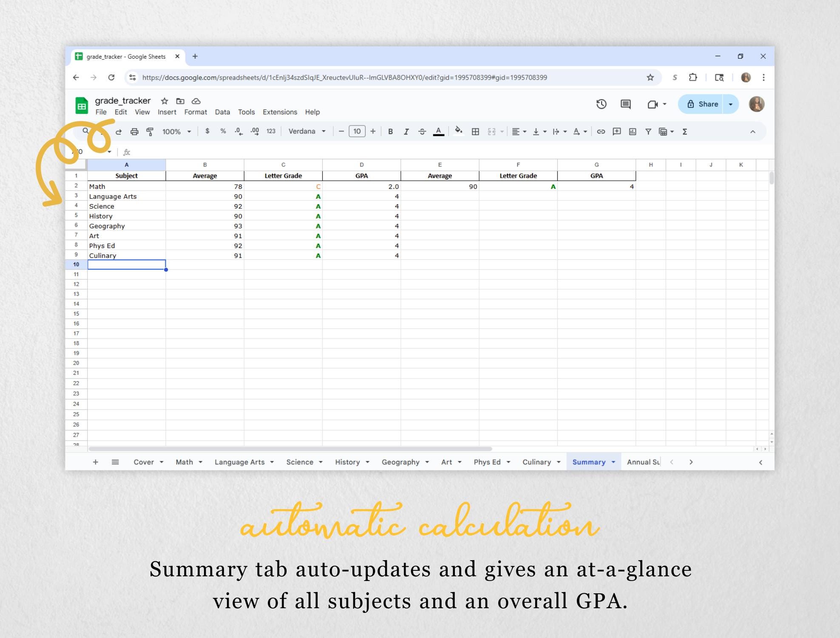Screen dimensions: 840x638
Task: Open the Extensions menu
Action: coord(280,112)
